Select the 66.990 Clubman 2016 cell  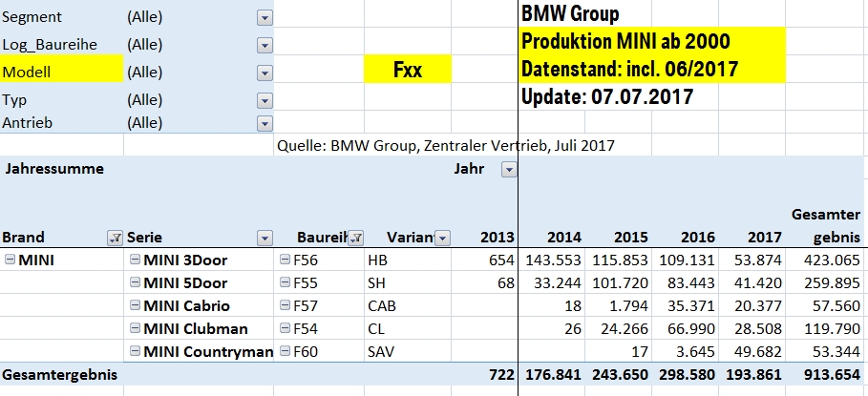686,328
